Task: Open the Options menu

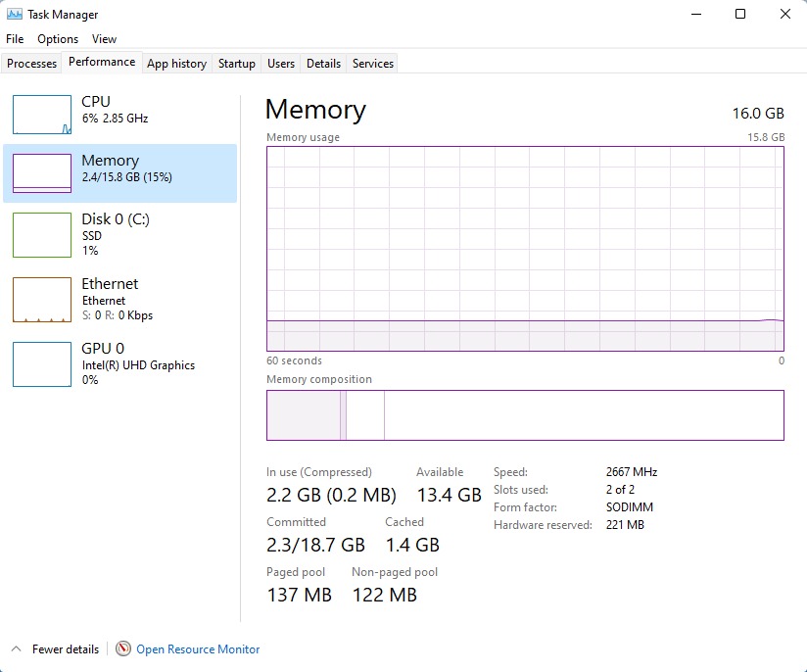Action: click(x=58, y=39)
